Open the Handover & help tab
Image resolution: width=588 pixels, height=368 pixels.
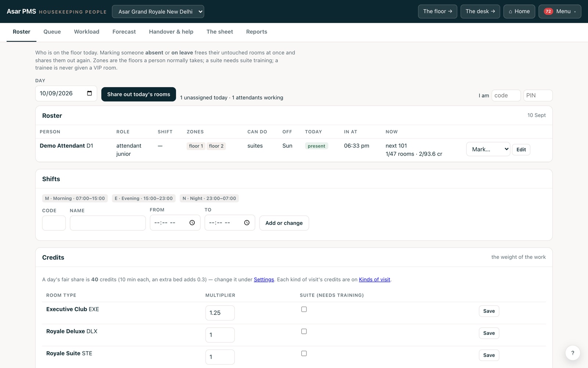click(171, 32)
